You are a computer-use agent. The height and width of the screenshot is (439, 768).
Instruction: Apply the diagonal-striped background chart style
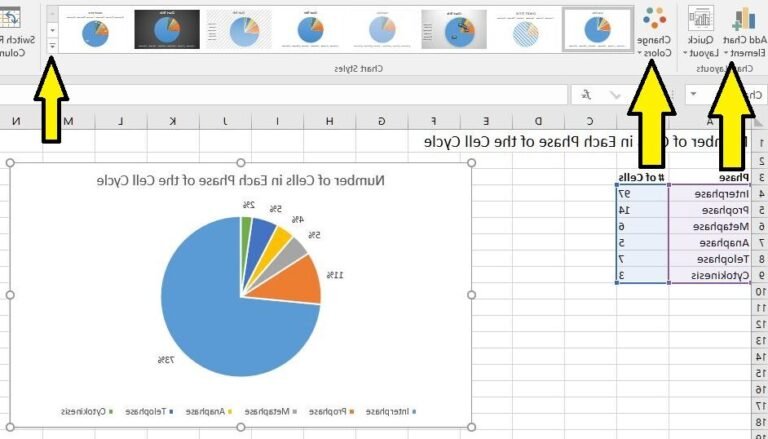click(239, 29)
